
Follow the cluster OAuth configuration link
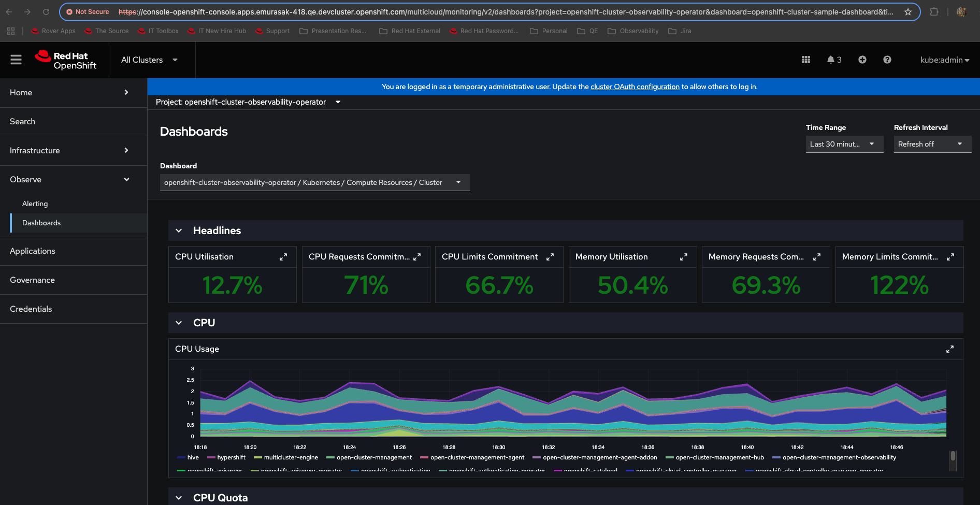click(x=635, y=87)
